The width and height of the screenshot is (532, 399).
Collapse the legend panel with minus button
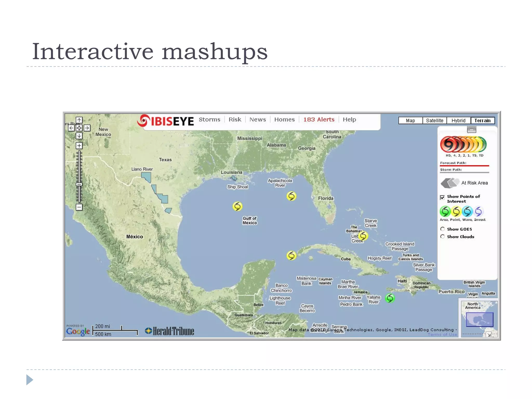coord(471,129)
